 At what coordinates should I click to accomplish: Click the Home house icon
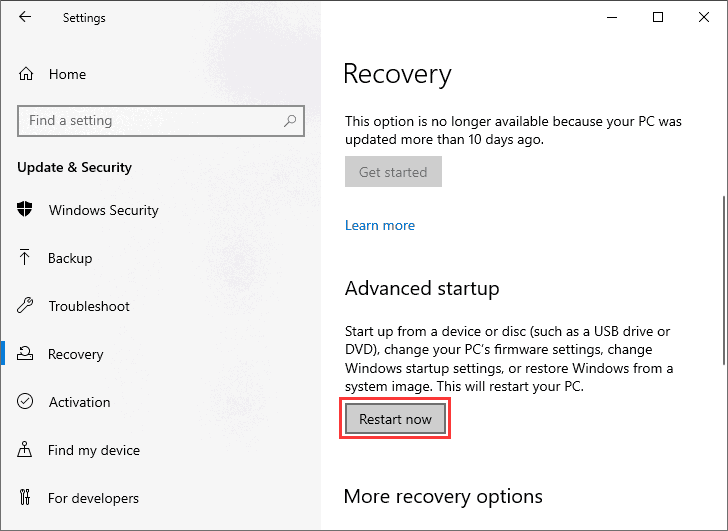26,74
